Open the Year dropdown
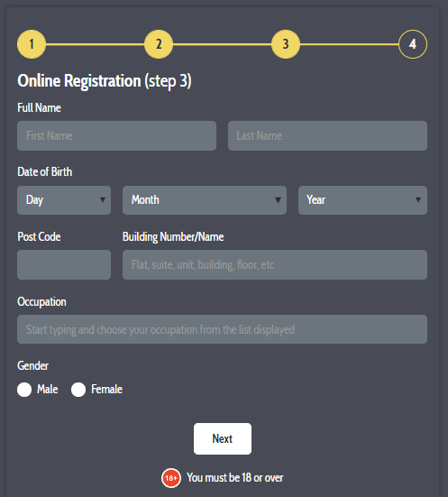448x497 pixels. click(362, 200)
